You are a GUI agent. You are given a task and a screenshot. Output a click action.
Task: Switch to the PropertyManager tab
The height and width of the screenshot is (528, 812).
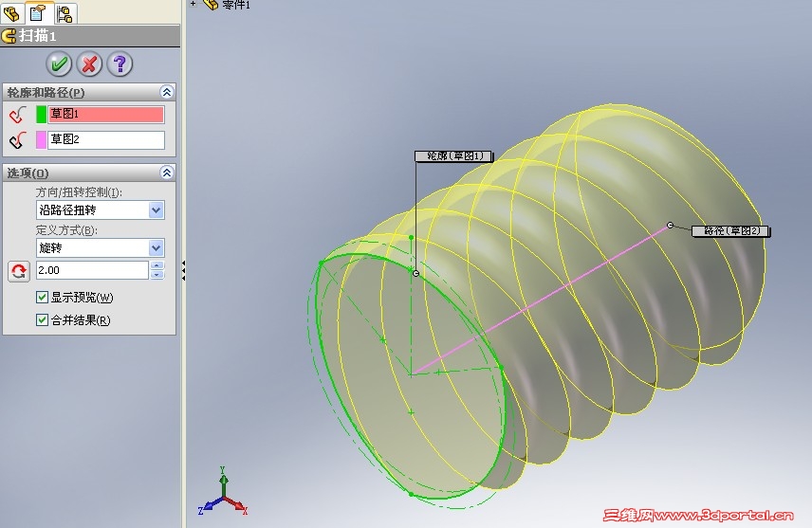click(38, 12)
